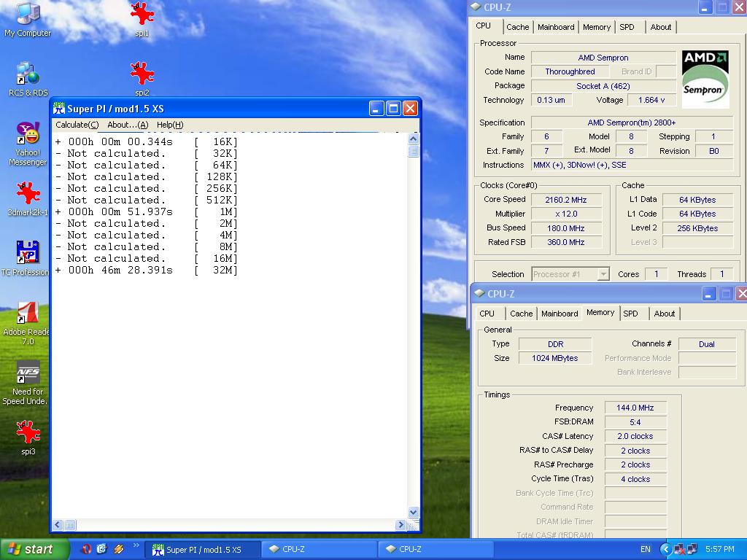Launch Need for Speed Underground shortcut

[x=26, y=384]
